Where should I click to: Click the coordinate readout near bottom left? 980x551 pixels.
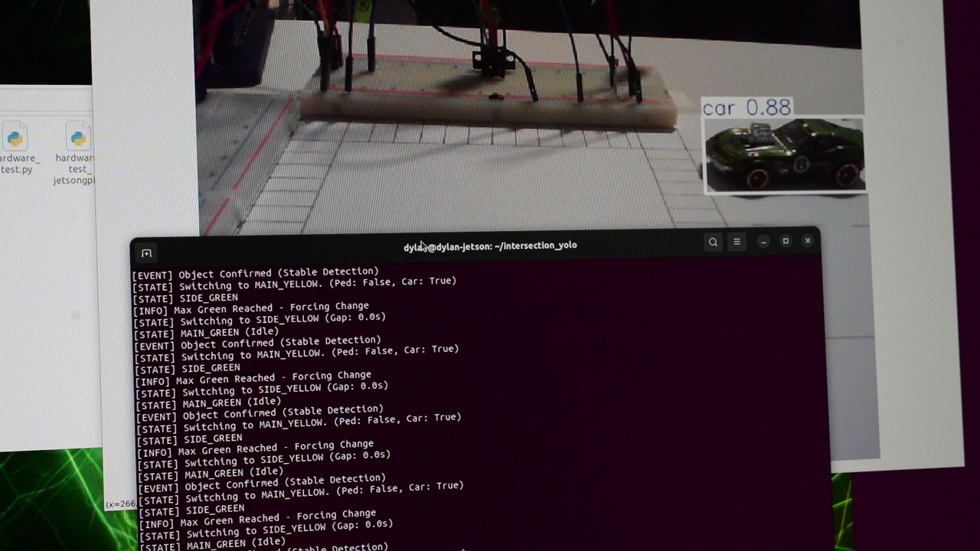122,504
